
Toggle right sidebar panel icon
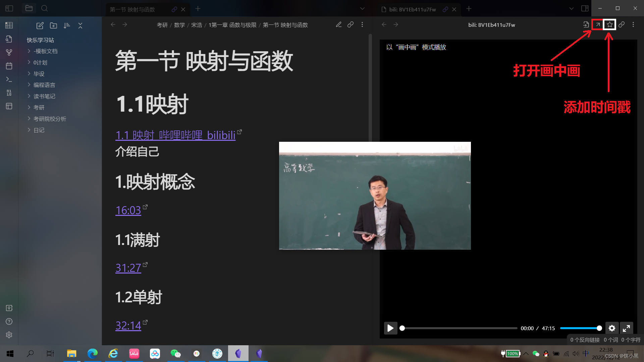[x=585, y=8]
